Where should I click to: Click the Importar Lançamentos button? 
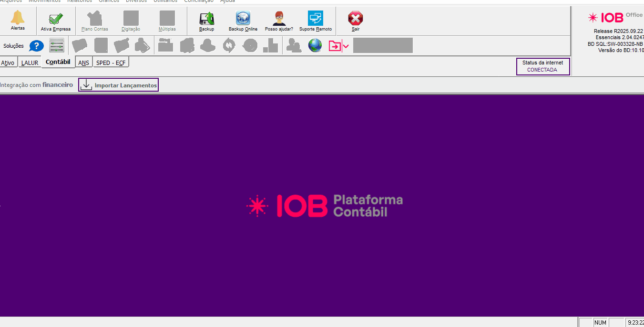click(118, 85)
